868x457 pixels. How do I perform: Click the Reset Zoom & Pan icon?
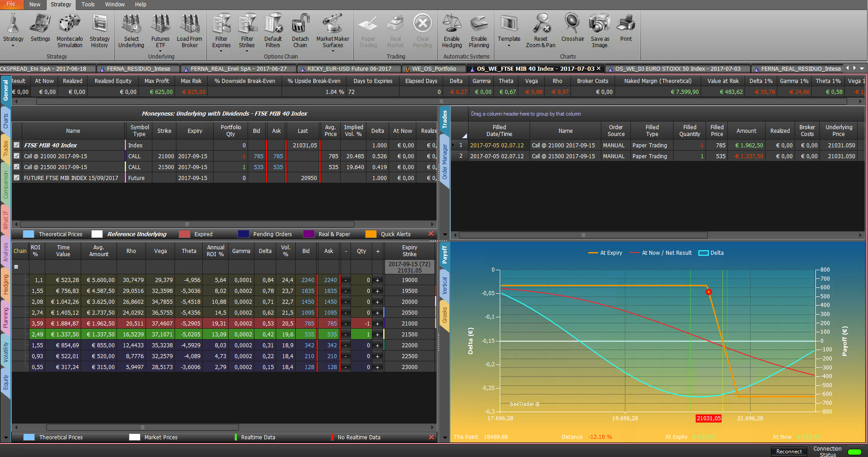(541, 30)
